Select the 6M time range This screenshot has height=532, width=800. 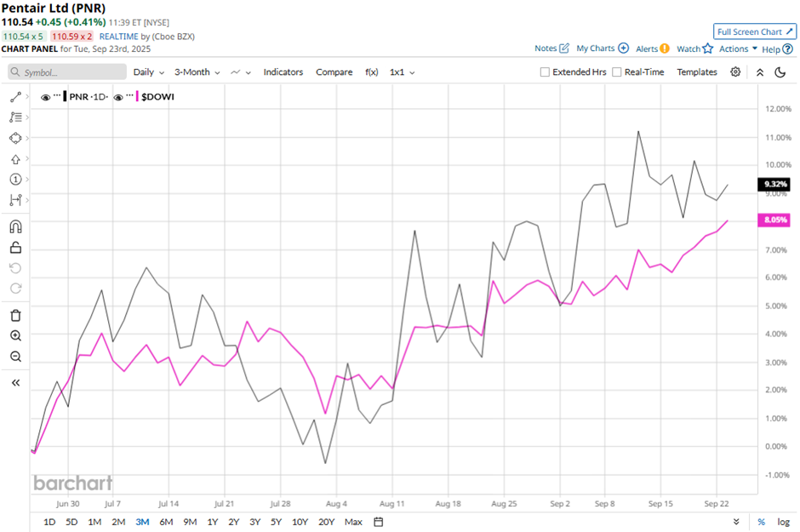pyautogui.click(x=166, y=522)
